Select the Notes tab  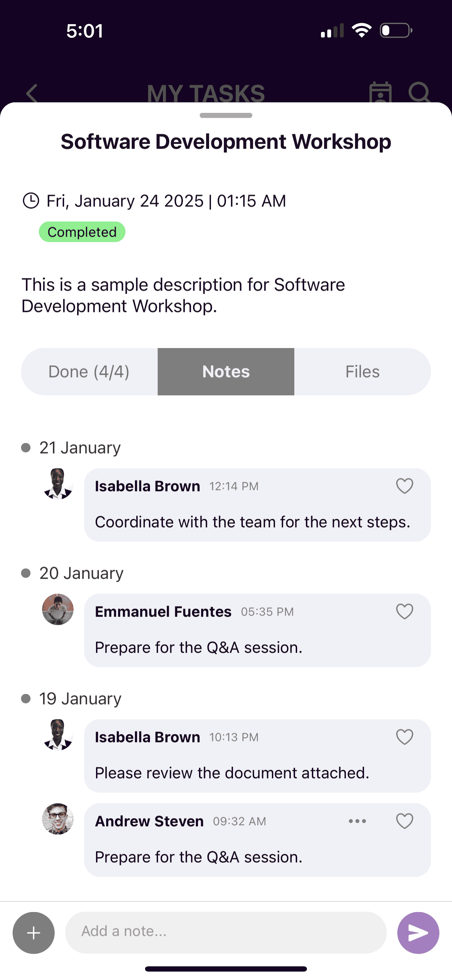(226, 372)
